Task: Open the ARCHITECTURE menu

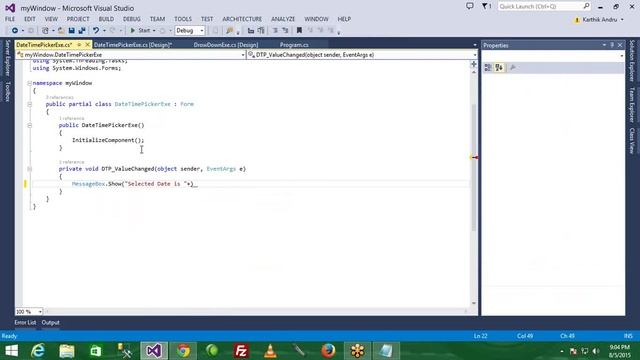Action: (x=242, y=19)
